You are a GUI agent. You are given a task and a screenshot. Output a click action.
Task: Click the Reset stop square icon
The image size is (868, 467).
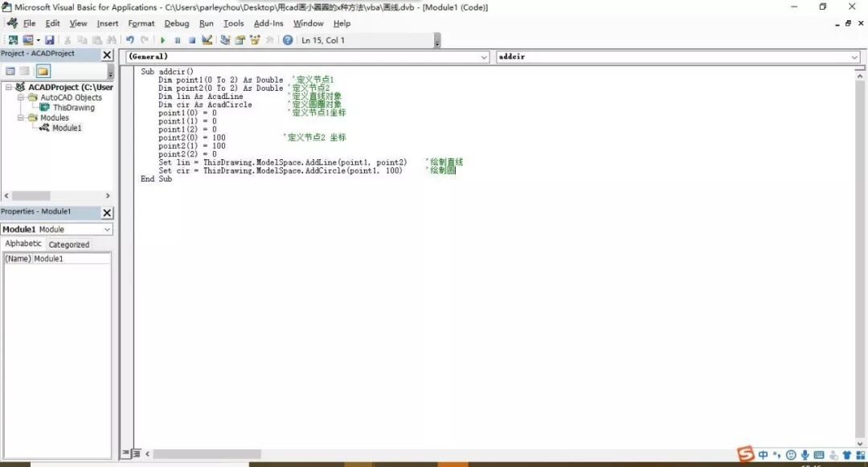(192, 40)
